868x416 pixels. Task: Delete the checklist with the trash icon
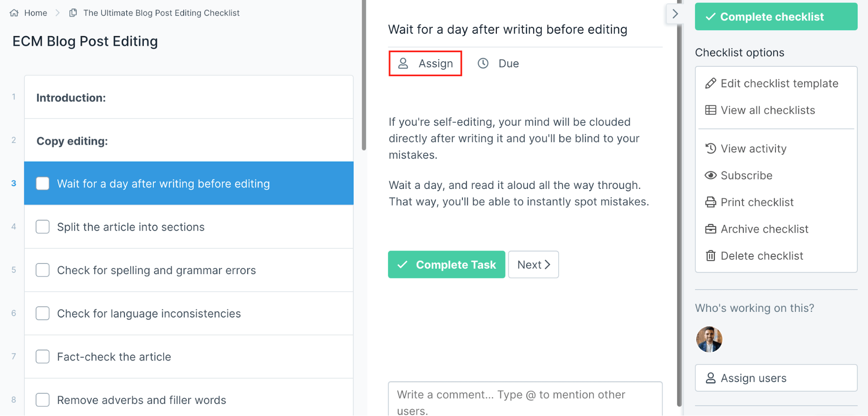coord(711,256)
